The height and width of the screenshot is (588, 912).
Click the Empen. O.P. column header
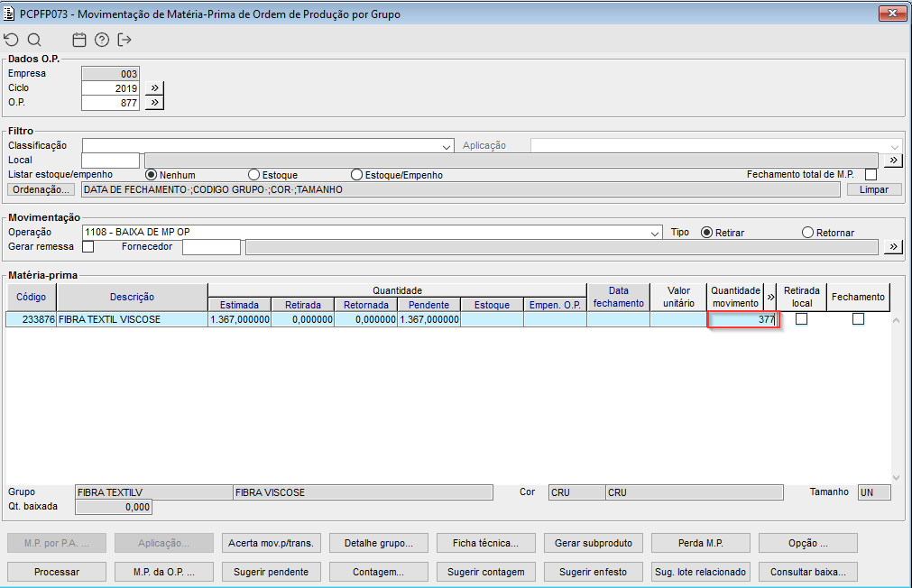(x=555, y=304)
